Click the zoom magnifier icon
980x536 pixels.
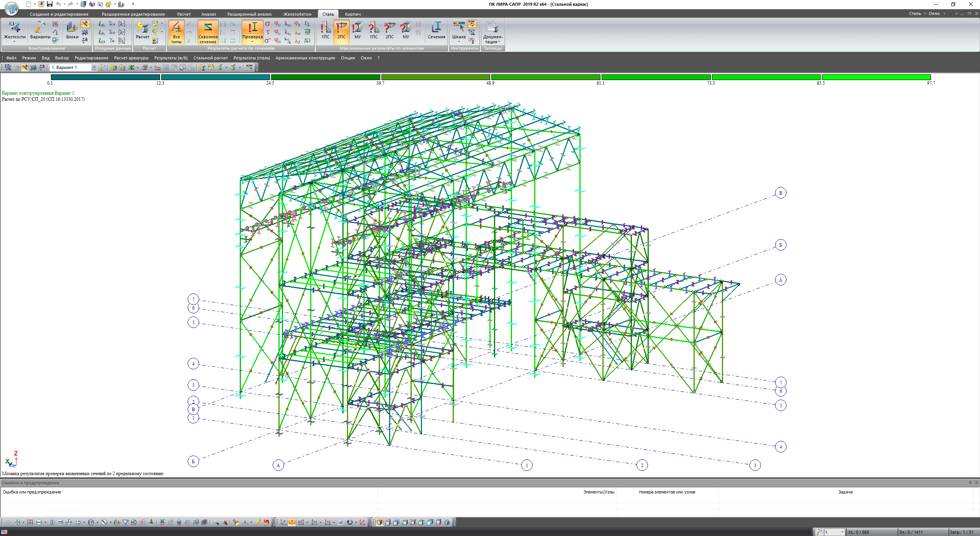pyautogui.click(x=216, y=522)
